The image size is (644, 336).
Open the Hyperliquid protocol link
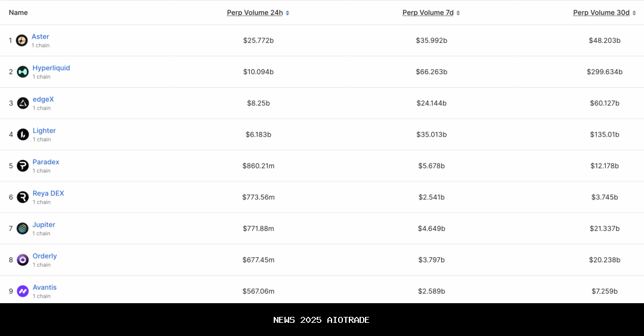(51, 68)
